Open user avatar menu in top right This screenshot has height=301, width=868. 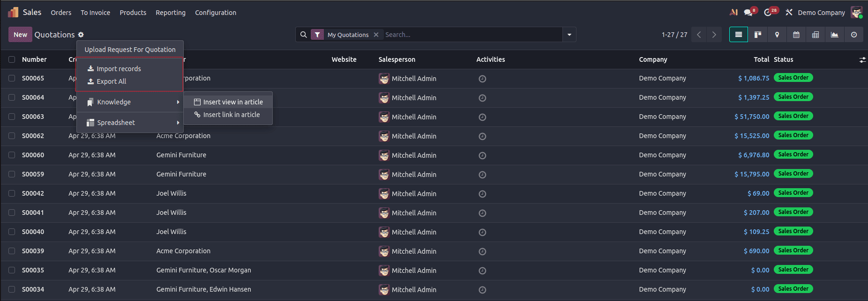857,13
